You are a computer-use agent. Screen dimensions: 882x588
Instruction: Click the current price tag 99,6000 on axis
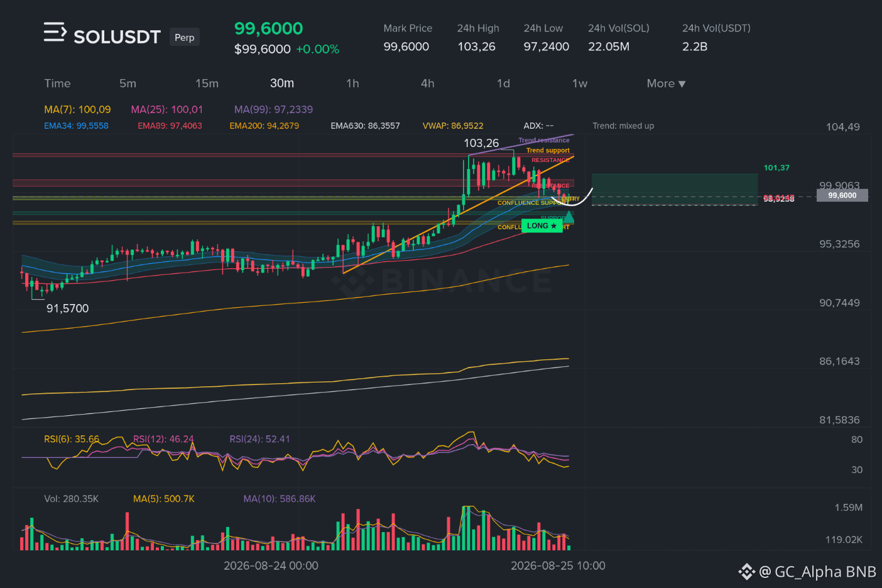(842, 195)
